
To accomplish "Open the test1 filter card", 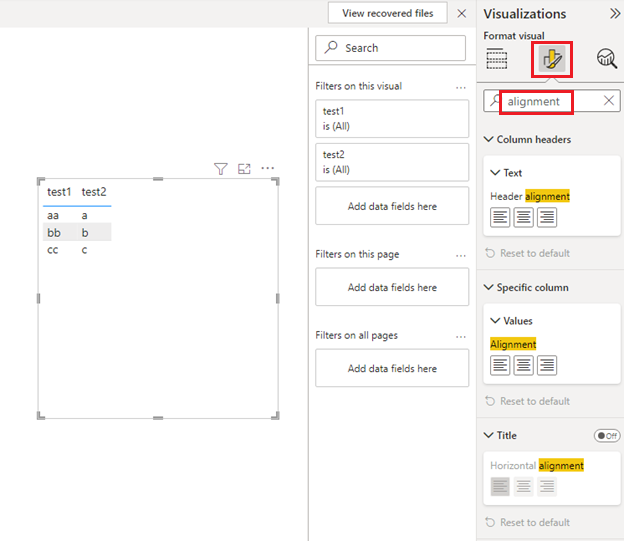I will pyautogui.click(x=392, y=119).
